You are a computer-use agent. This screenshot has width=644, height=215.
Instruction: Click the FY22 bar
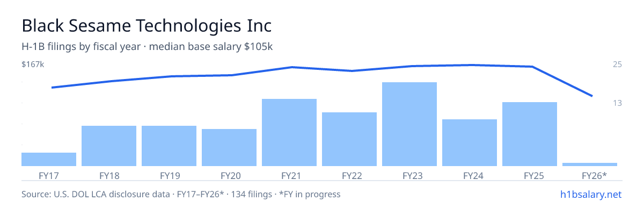pyautogui.click(x=349, y=139)
